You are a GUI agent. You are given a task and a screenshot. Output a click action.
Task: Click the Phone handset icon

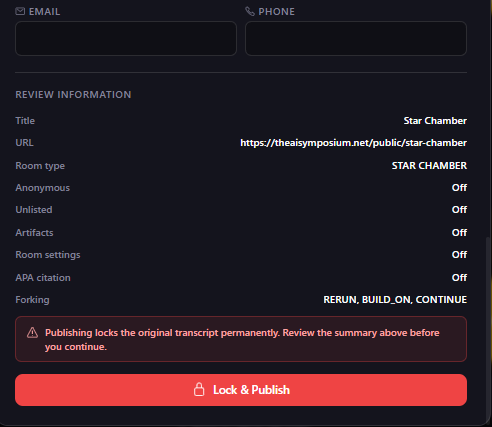click(x=250, y=11)
